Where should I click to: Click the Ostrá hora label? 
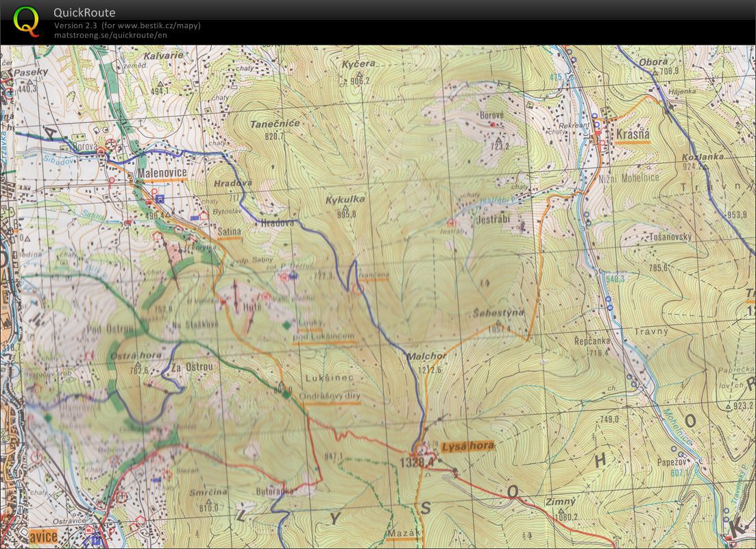click(x=136, y=355)
